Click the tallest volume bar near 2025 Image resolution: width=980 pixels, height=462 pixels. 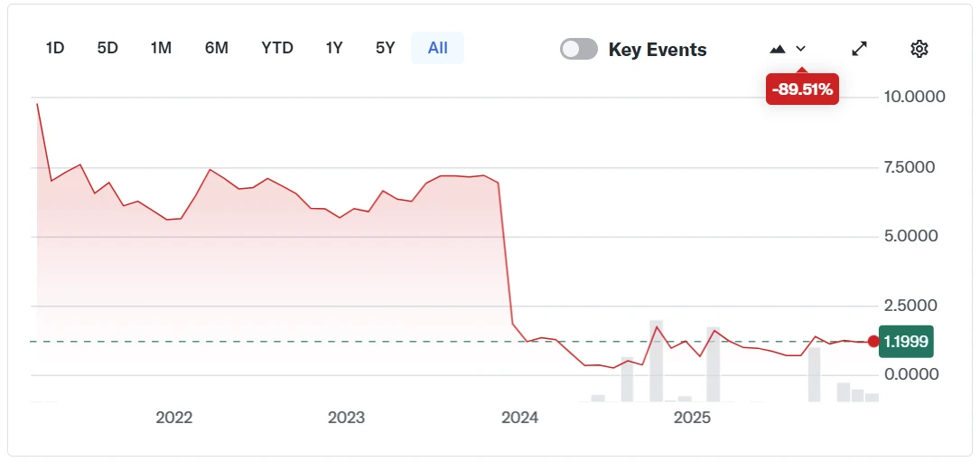coord(657,362)
